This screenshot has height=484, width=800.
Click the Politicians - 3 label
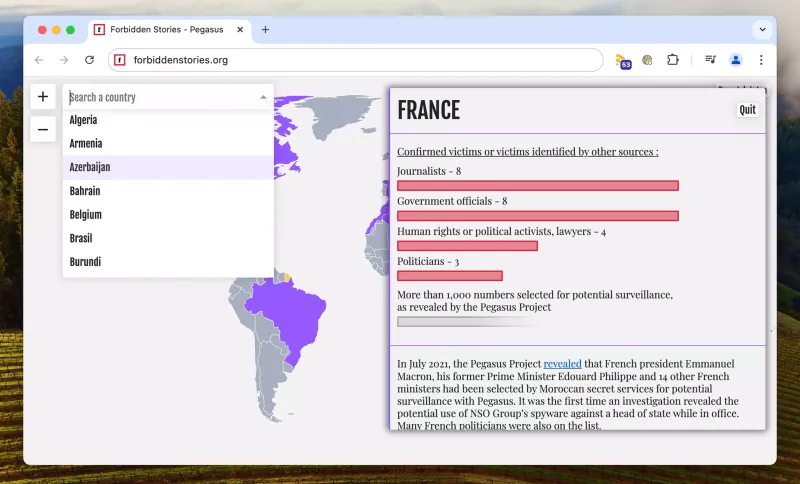tap(428, 262)
